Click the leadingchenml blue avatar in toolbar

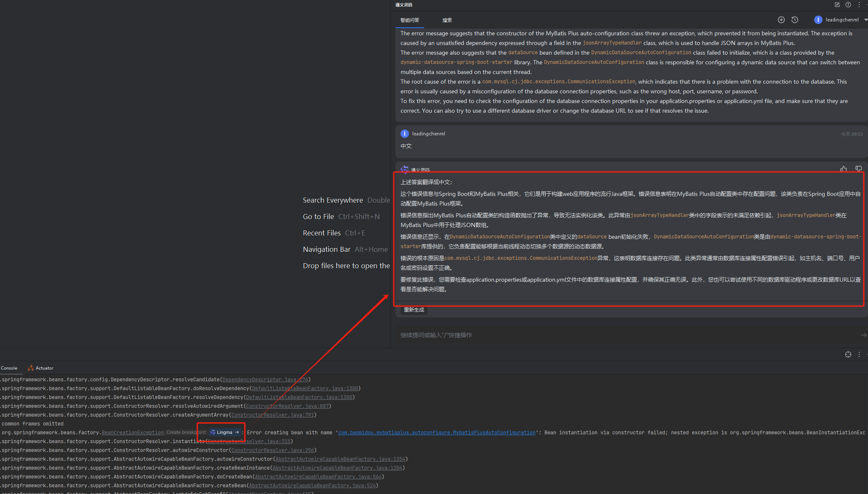coord(818,20)
